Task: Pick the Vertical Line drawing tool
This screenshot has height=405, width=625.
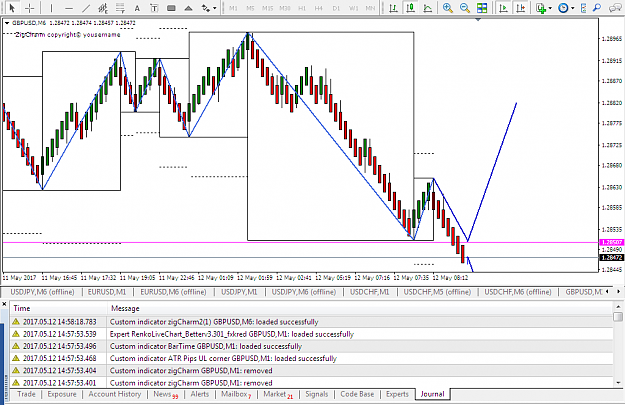Action: [x=51, y=8]
